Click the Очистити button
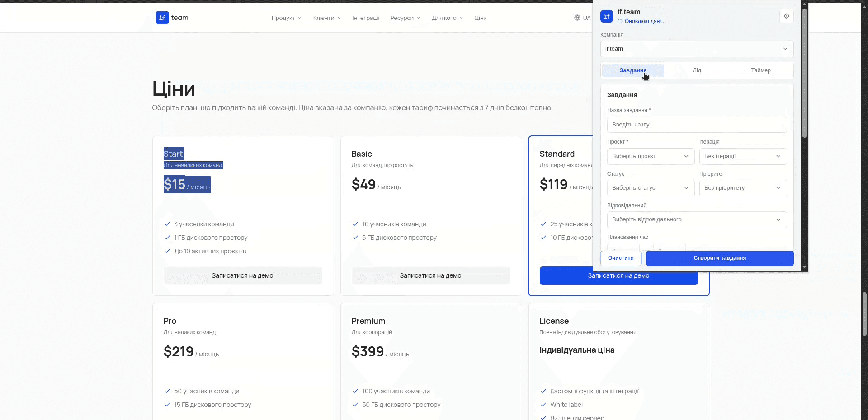This screenshot has height=420, width=868. tap(621, 258)
